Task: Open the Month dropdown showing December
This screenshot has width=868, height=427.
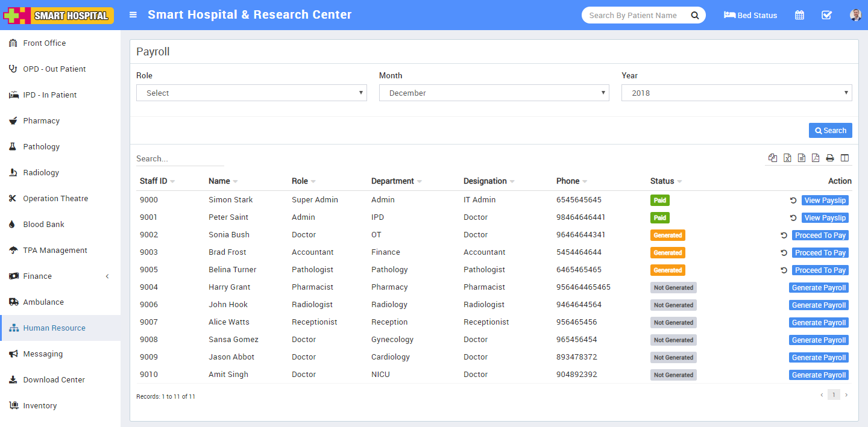Action: pyautogui.click(x=494, y=93)
